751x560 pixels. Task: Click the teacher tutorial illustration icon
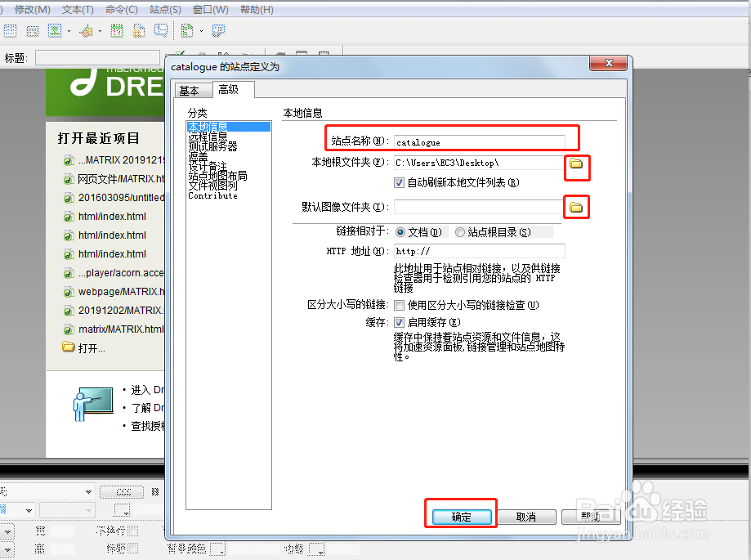click(x=93, y=405)
